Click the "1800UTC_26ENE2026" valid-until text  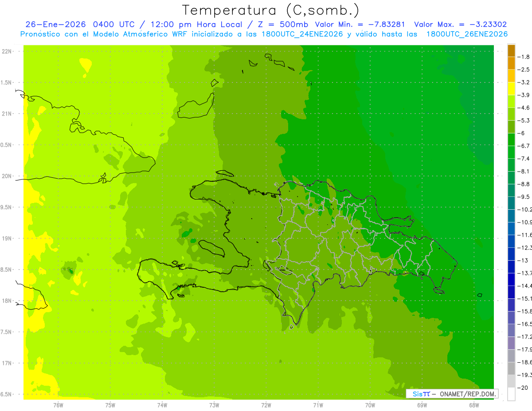point(467,34)
